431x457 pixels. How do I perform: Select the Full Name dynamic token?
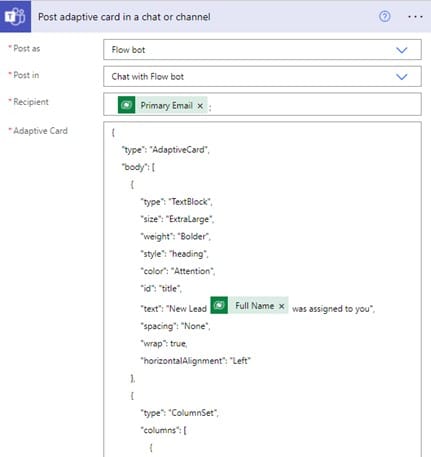[250, 305]
